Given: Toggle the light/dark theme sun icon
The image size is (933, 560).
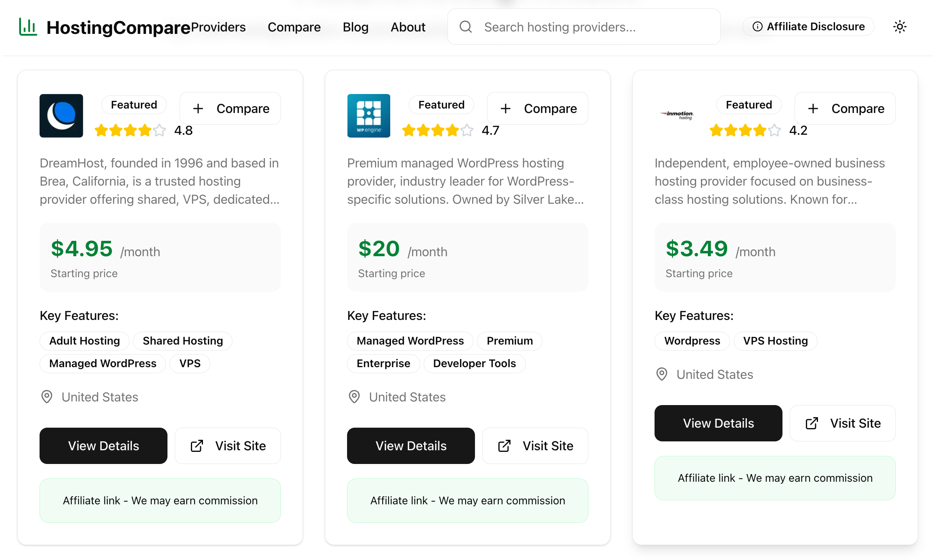Looking at the screenshot, I should pyautogui.click(x=900, y=27).
